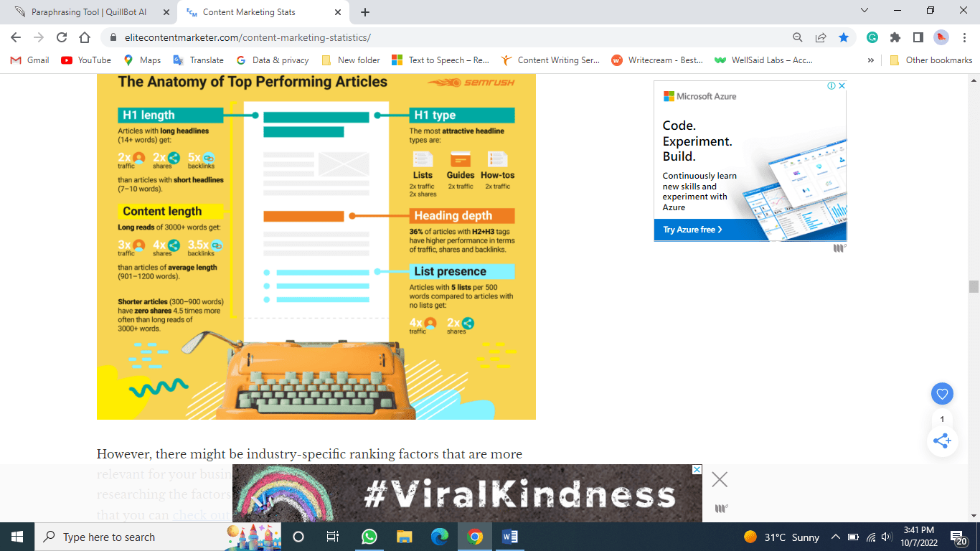Click the #ViralKindness banner ad
The image size is (980, 551).
467,493
